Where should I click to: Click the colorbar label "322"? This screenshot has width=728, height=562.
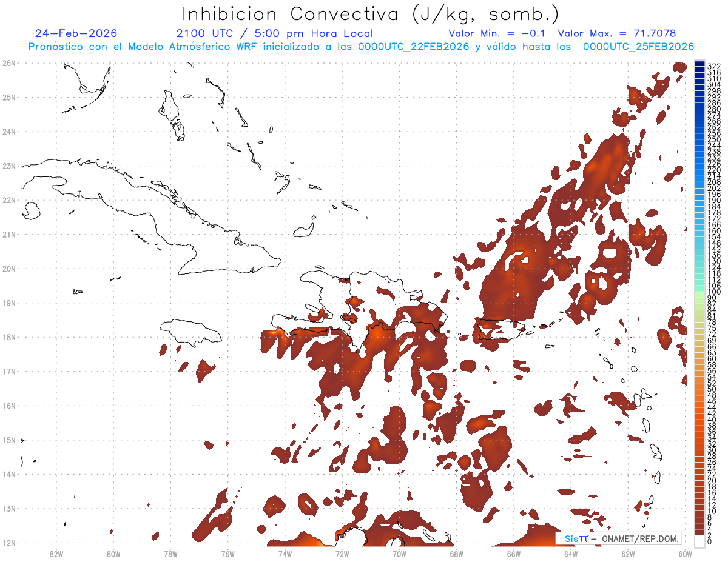coord(714,66)
